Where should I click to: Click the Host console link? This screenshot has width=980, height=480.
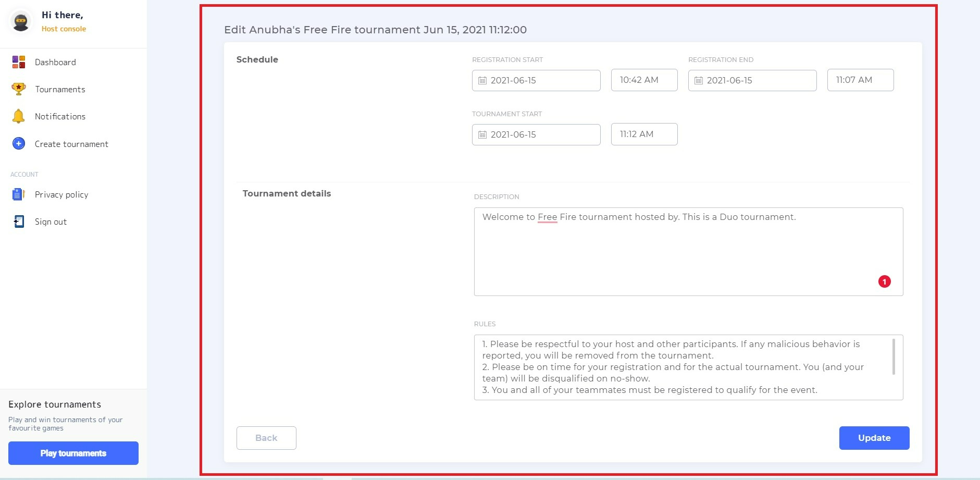pyautogui.click(x=64, y=29)
